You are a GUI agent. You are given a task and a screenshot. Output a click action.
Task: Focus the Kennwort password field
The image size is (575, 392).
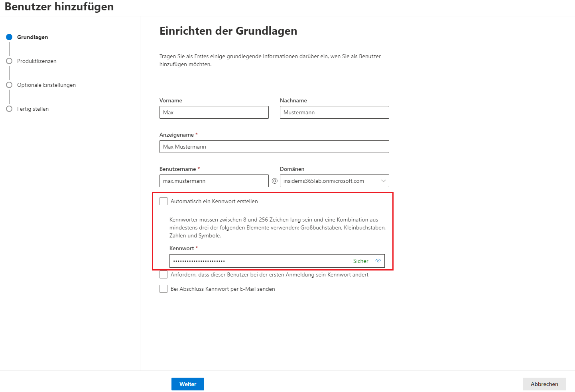click(259, 261)
